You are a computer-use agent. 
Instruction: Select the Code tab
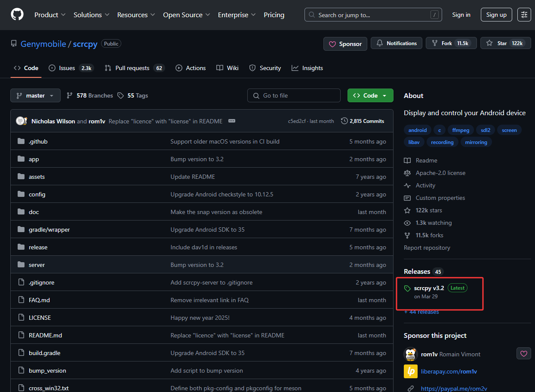(26, 68)
